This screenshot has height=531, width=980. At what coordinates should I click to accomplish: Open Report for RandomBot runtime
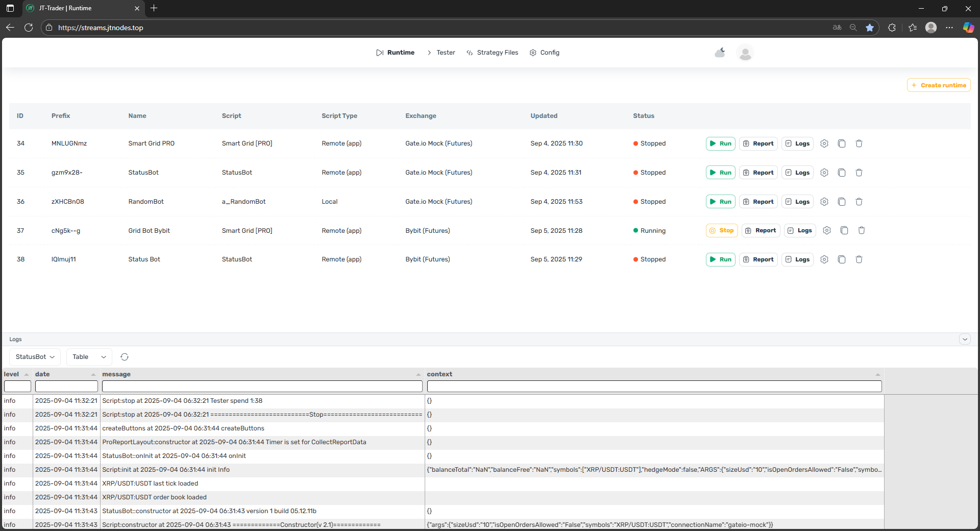(758, 202)
